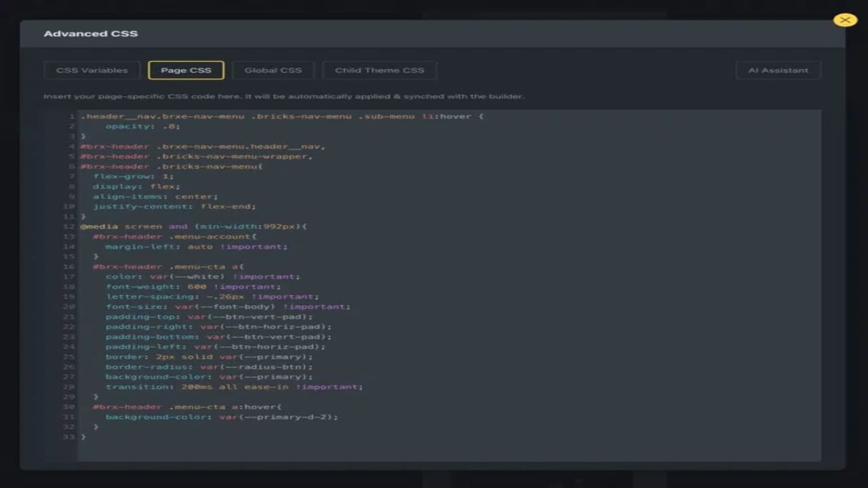Image resolution: width=868 pixels, height=488 pixels.
Task: Click the 'font-weight: 600 !important;' line
Action: point(193,287)
